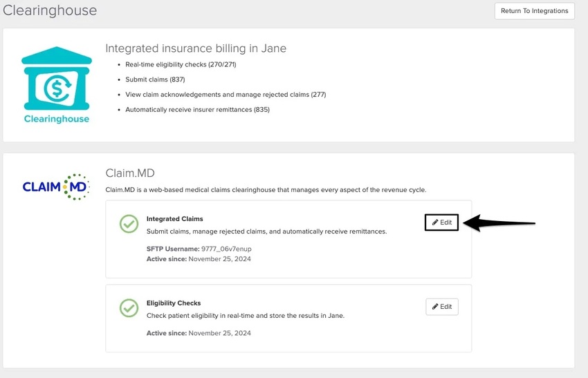Click the teal Clearinghouse caption under the logo
Screen dimensions: 588x378
(57, 119)
